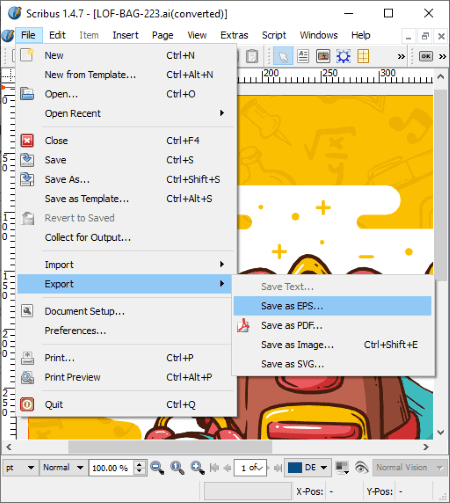Choose Save as SVG in Export submenu
This screenshot has height=503, width=450.
[x=332, y=364]
